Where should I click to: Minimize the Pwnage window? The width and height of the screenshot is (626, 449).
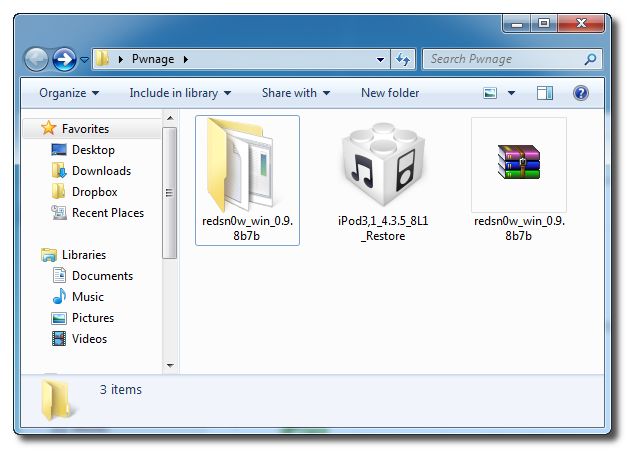tap(517, 24)
